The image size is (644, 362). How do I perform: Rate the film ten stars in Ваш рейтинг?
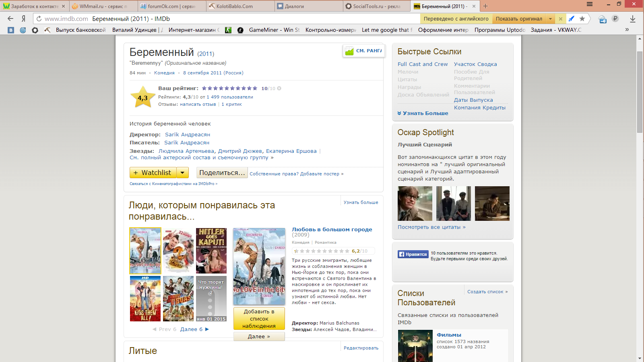[x=255, y=88]
